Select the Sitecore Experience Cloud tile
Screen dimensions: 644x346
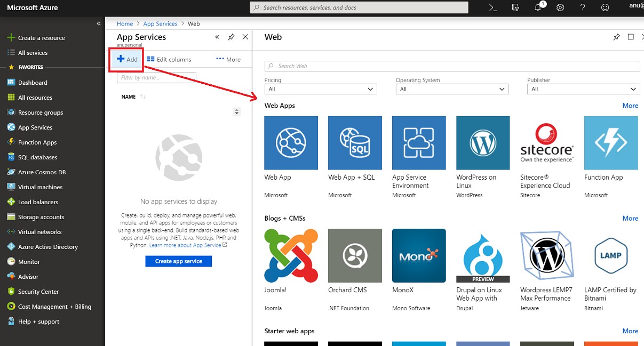[x=547, y=143]
